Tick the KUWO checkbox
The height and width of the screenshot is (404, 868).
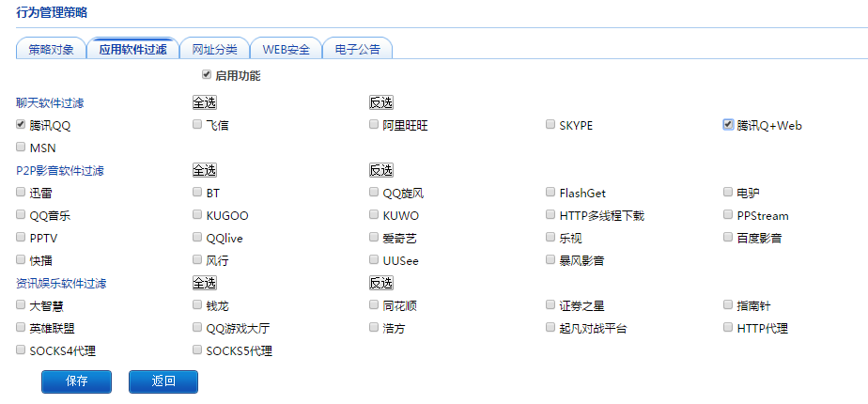374,214
